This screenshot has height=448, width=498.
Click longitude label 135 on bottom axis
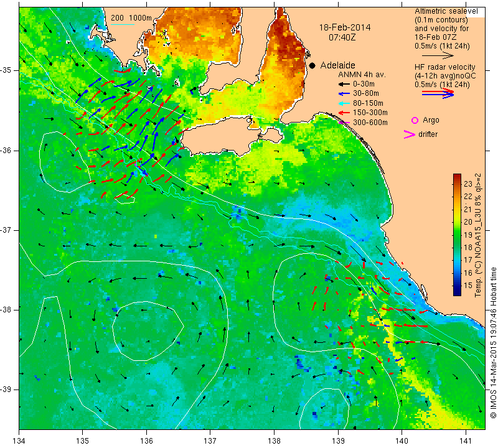pos(83,441)
